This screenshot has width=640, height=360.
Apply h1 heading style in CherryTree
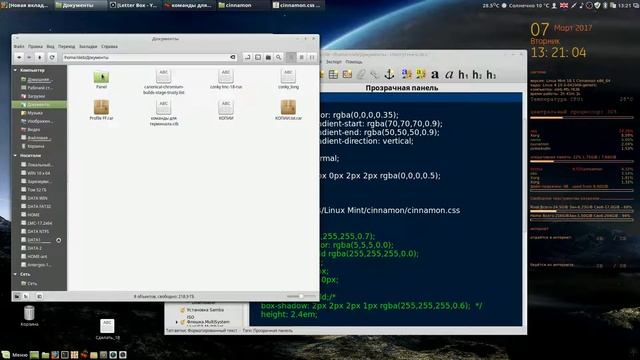click(463, 75)
